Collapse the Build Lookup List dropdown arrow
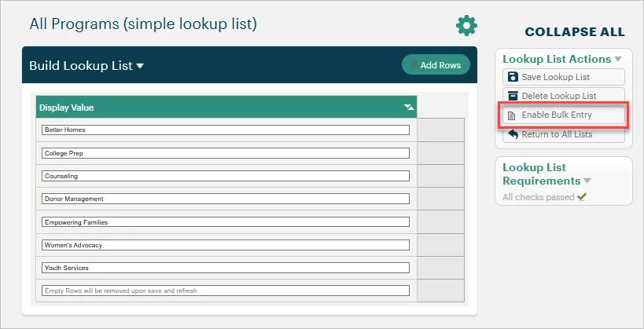The width and height of the screenshot is (644, 329). [140, 66]
